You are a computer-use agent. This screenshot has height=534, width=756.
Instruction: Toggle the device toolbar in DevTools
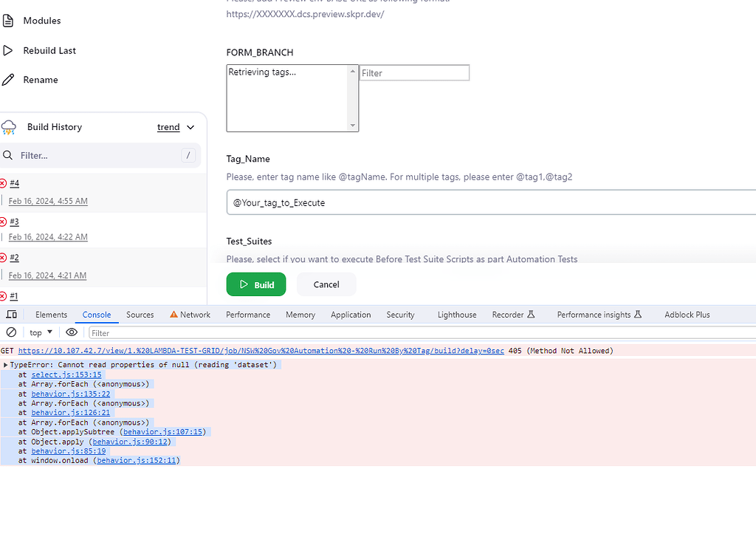[11, 314]
